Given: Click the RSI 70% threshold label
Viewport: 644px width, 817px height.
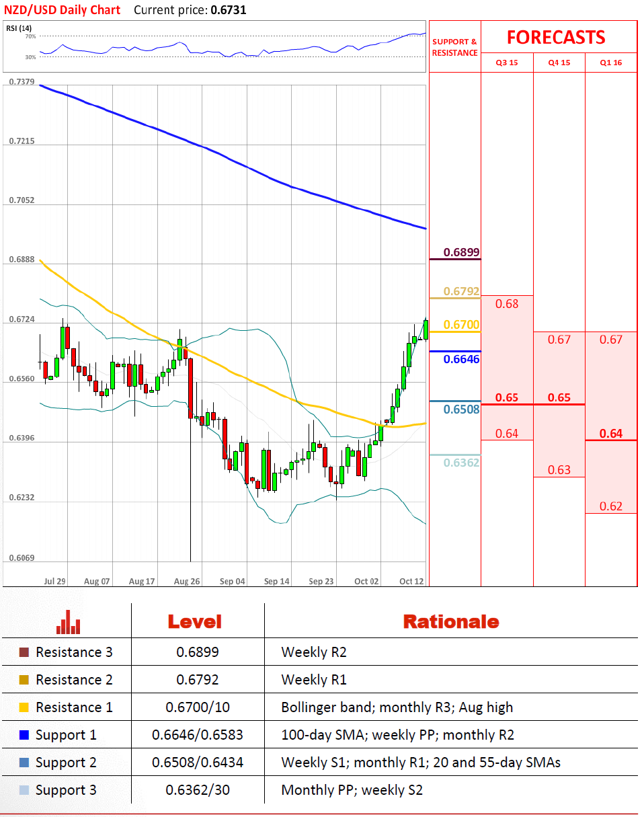Looking at the screenshot, I should coord(31,36).
